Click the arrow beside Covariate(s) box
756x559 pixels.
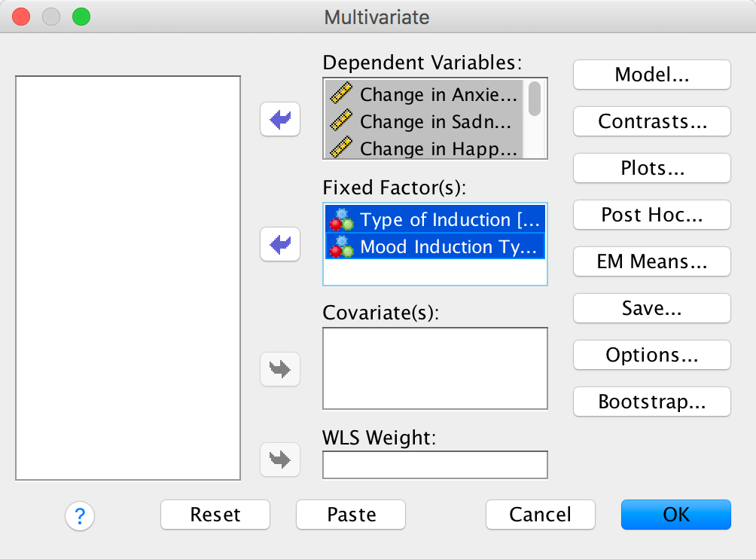(280, 370)
